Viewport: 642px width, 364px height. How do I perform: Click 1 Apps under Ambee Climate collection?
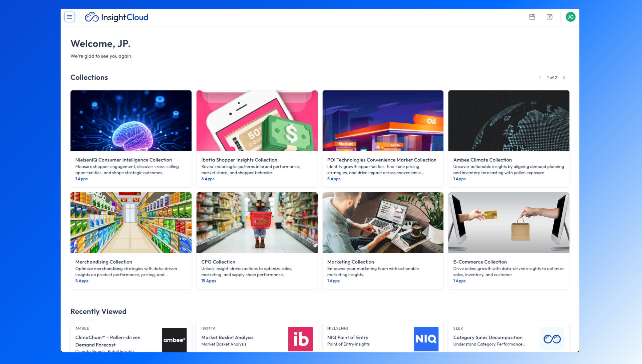click(x=460, y=179)
